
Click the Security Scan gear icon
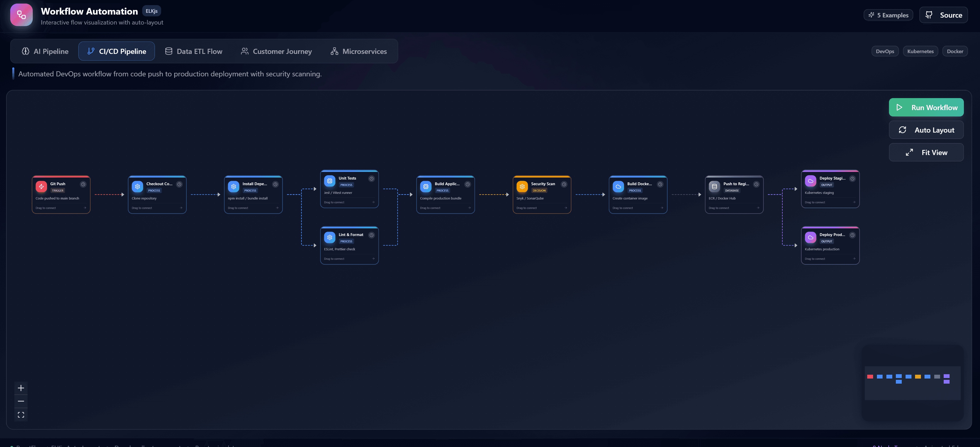pos(522,186)
